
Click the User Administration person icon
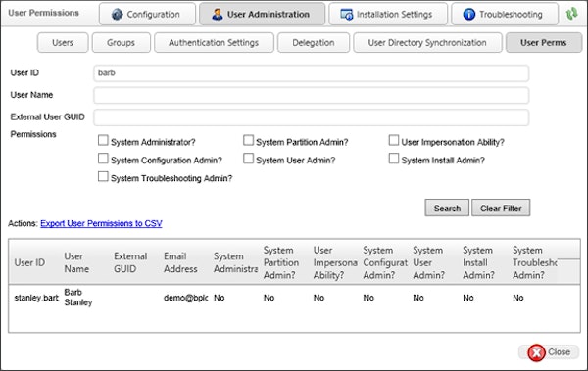[218, 15]
